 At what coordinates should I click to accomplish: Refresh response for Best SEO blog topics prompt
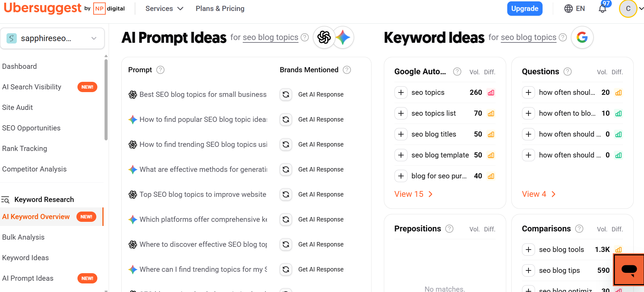tap(286, 94)
